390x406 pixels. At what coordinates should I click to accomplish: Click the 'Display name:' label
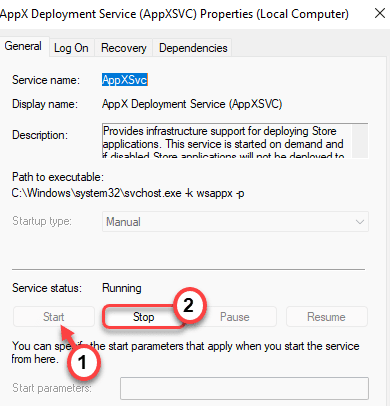[45, 104]
